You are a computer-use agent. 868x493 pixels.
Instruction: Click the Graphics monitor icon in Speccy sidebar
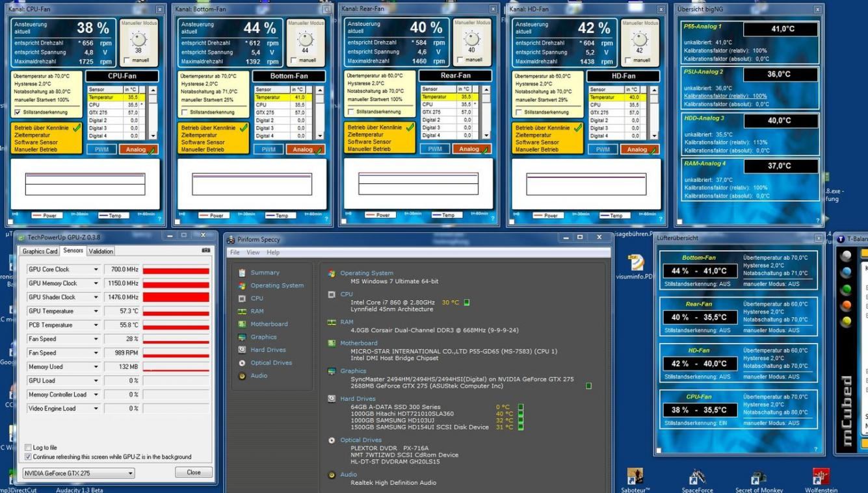pyautogui.click(x=243, y=337)
